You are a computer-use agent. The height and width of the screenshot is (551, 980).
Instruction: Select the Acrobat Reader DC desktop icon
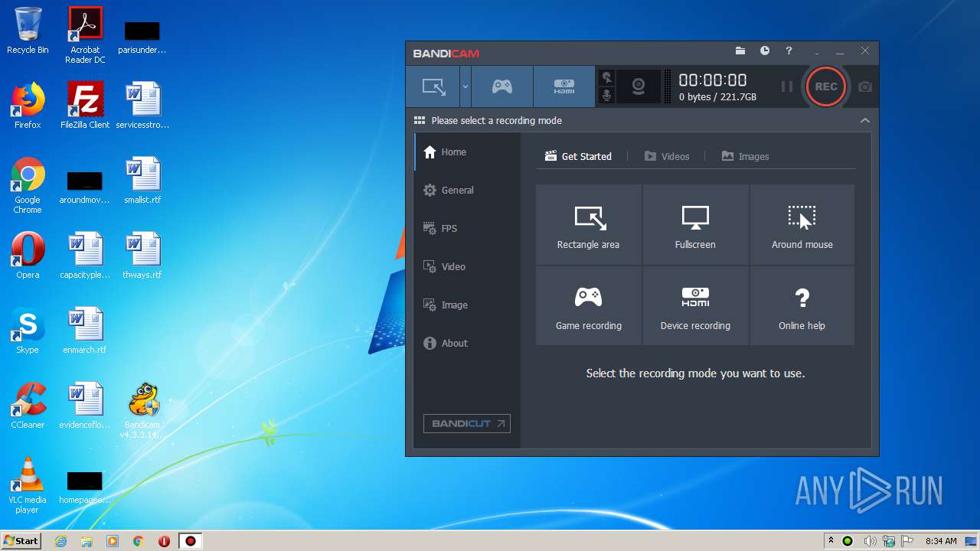[85, 34]
